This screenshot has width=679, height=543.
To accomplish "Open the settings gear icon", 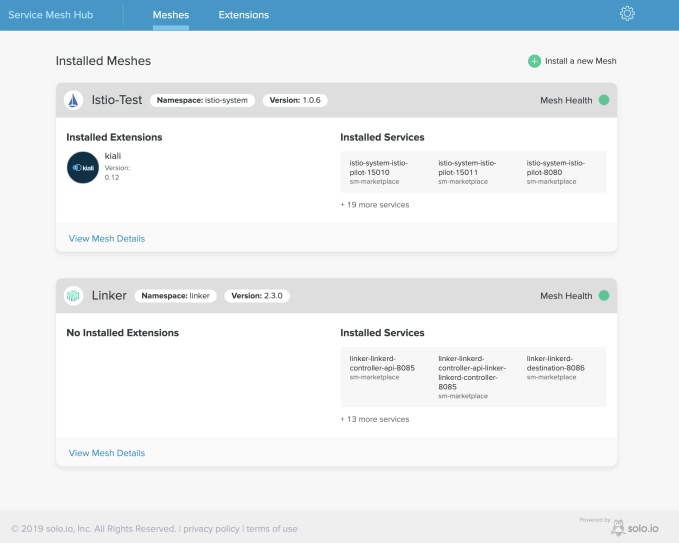I will (x=627, y=14).
